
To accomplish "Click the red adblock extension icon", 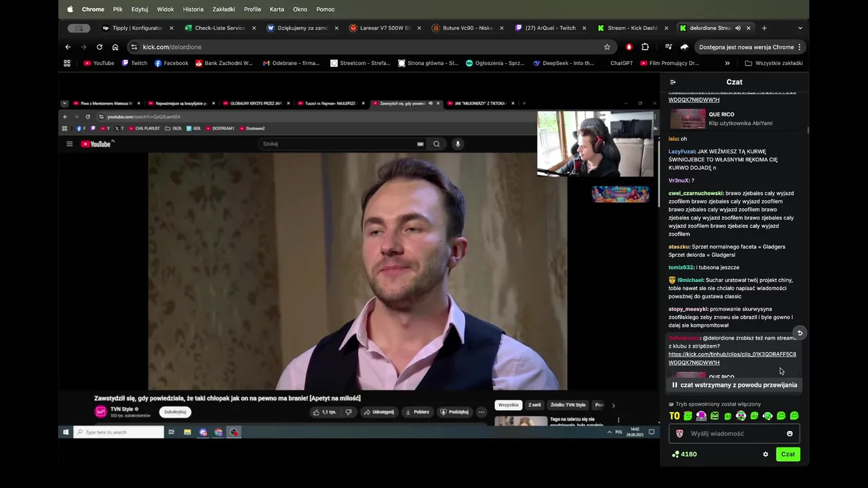I will coord(629,47).
